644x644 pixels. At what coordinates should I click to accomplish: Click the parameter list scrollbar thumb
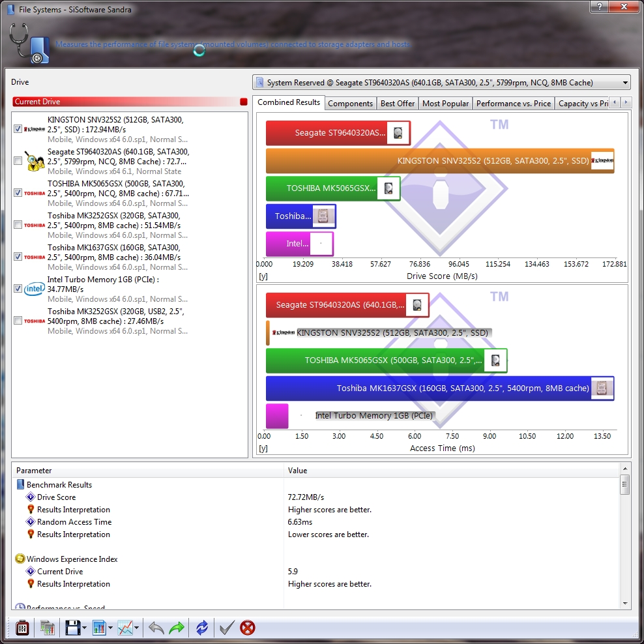[624, 484]
